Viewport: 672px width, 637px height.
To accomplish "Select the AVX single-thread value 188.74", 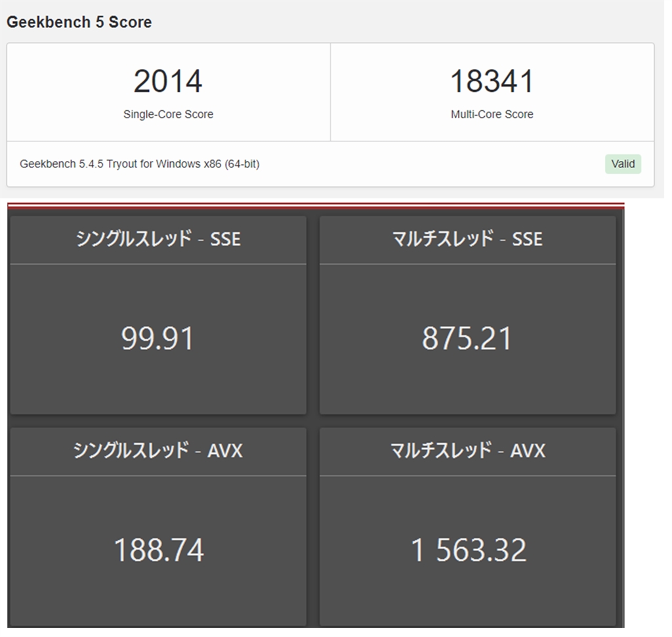I will click(159, 550).
